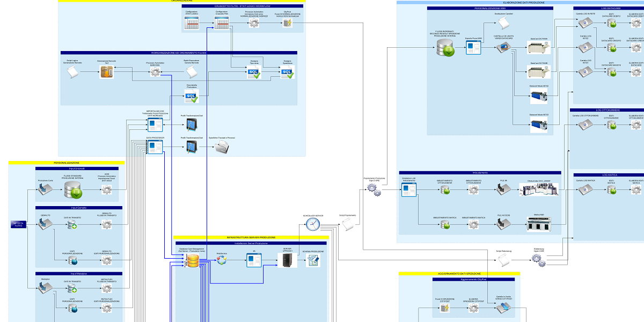Select the Sostituzione Caratteri scroll icon
Viewport: 644px width, 322px height.
coord(503,23)
